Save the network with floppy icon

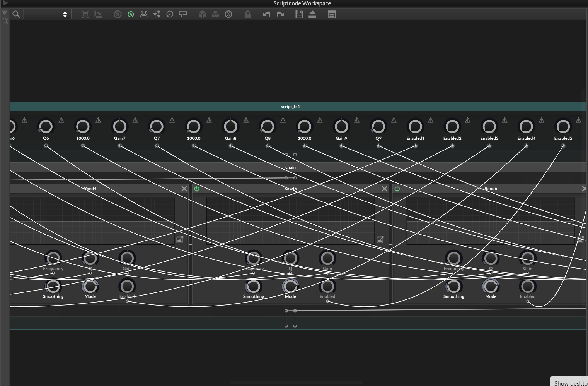click(x=299, y=14)
